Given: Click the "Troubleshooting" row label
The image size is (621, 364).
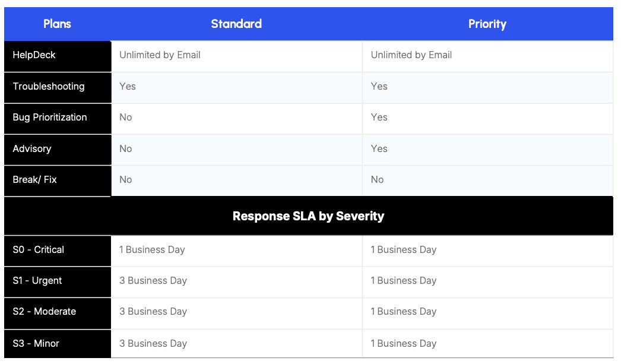Looking at the screenshot, I should click(49, 87).
